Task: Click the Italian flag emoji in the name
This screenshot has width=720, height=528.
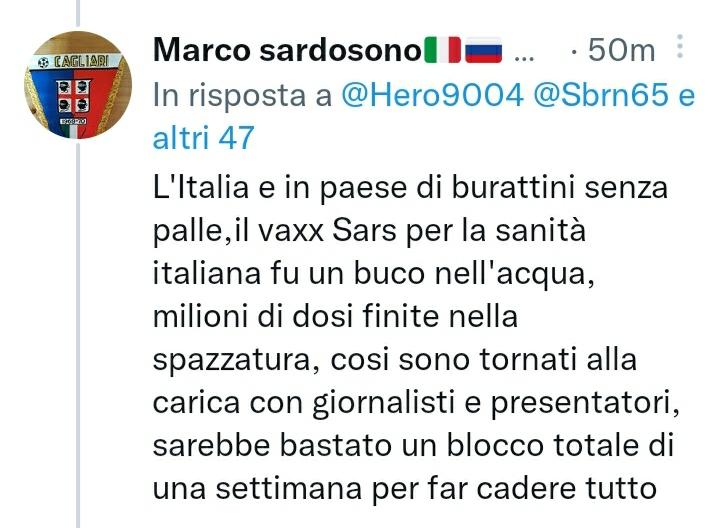Action: [x=443, y=50]
